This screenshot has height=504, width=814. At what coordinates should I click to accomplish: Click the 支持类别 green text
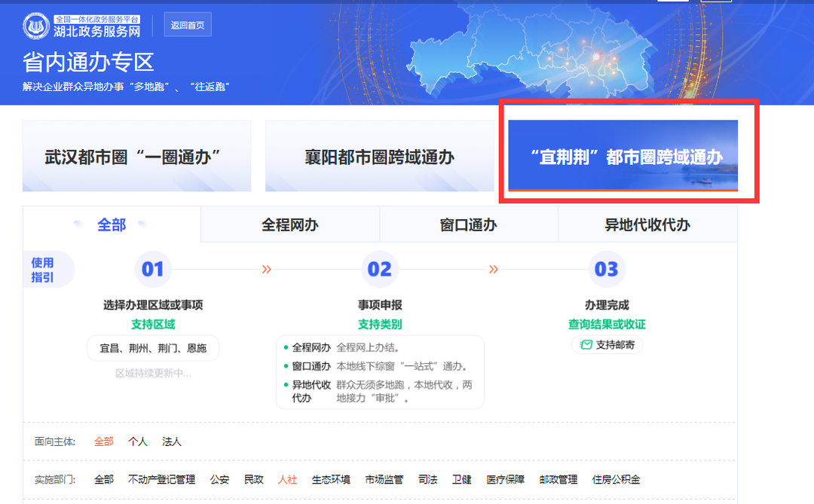[x=379, y=325]
